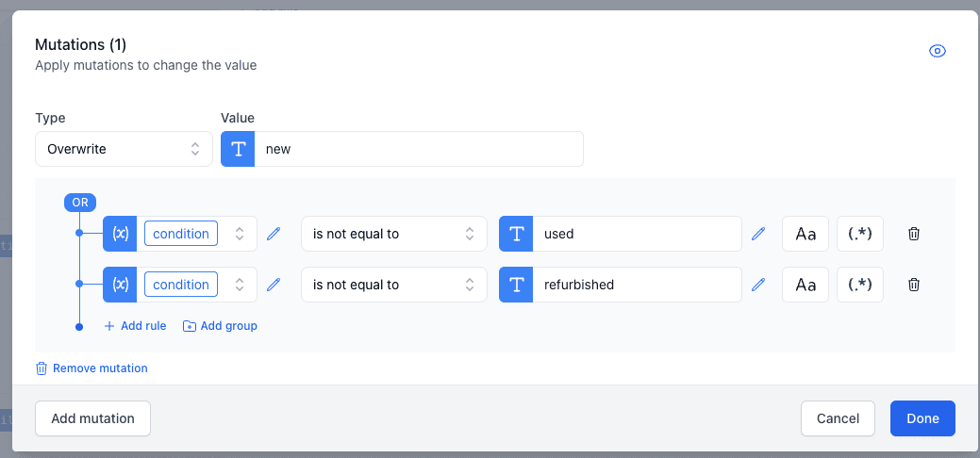Click Add rule link
This screenshot has width=980, height=458.
click(135, 326)
